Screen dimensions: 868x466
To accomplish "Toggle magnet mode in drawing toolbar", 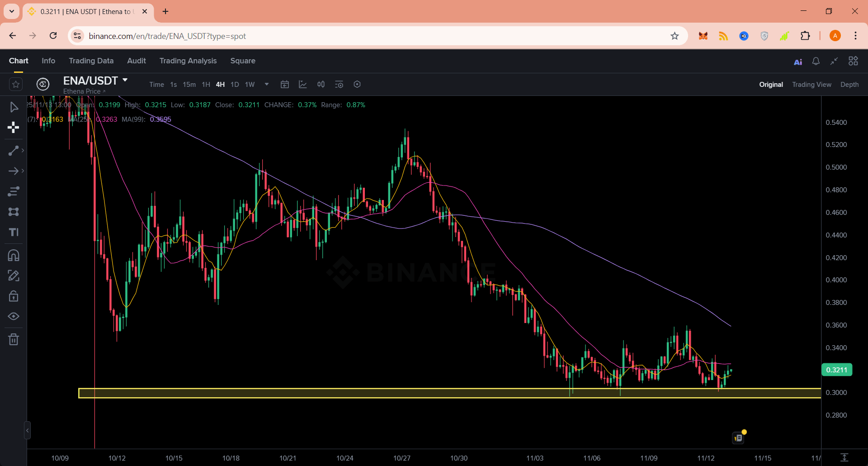I will click(x=14, y=256).
